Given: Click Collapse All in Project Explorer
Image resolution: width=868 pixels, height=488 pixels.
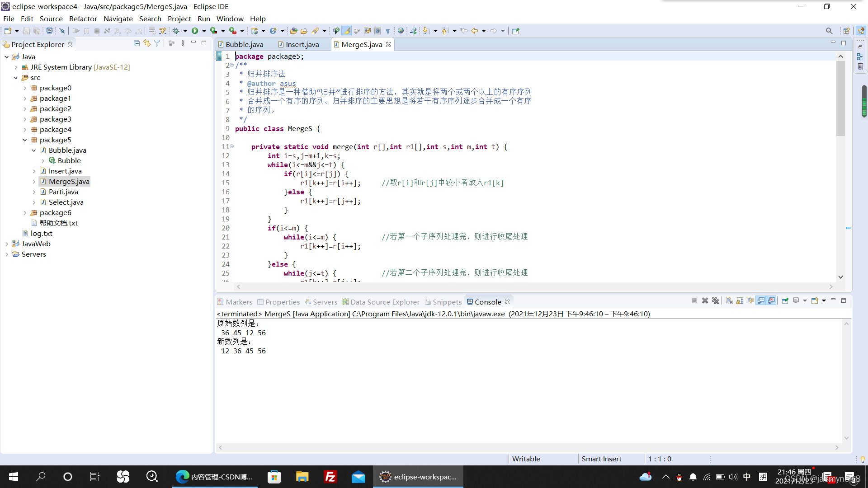Looking at the screenshot, I should click(137, 43).
